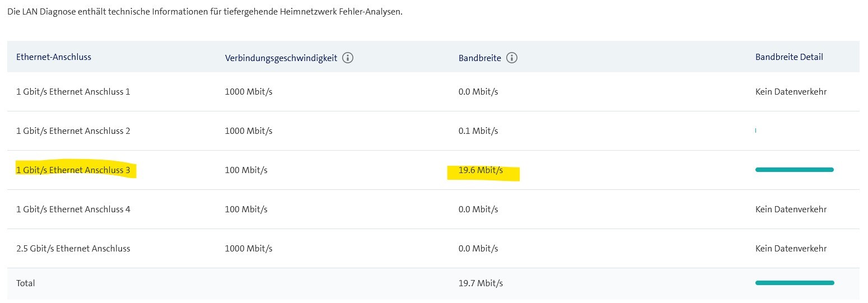This screenshot has width=868, height=303.
Task: Open the info icon next to Bandbreite
Action: click(x=511, y=58)
